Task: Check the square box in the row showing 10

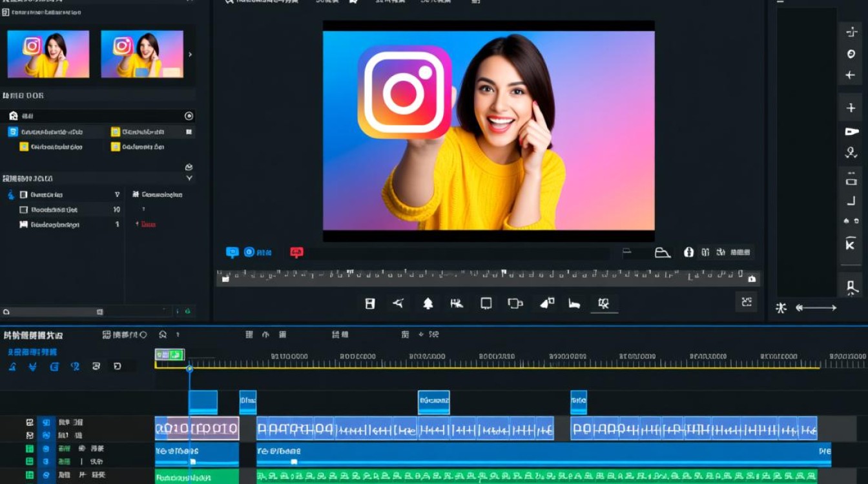Action: pos(24,210)
